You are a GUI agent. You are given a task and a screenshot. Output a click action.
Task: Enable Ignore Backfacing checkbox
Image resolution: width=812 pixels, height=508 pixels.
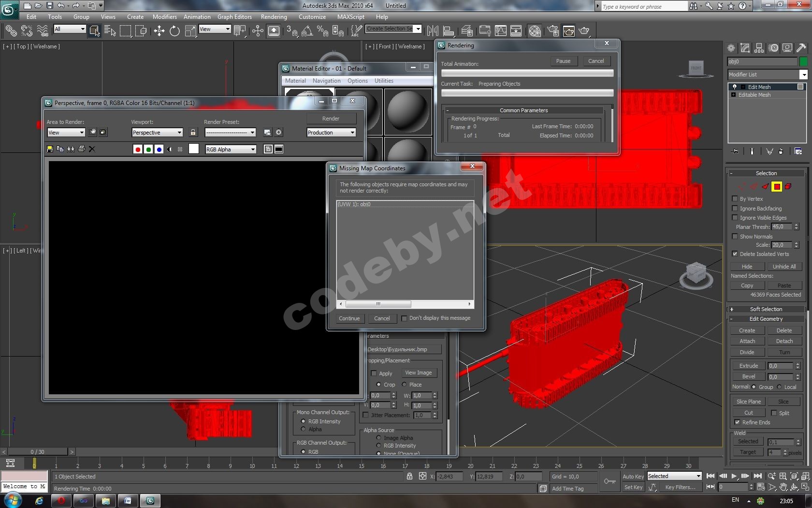coord(735,208)
